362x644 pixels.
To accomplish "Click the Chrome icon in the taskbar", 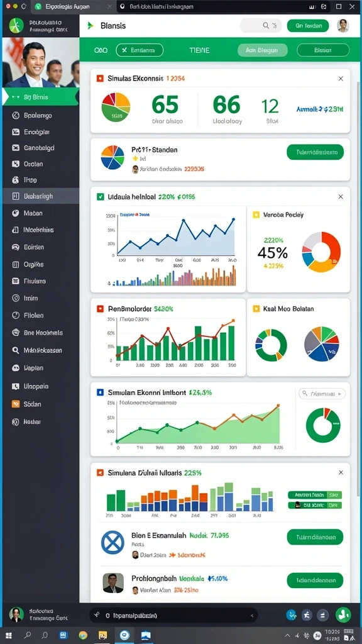I will [83, 635].
